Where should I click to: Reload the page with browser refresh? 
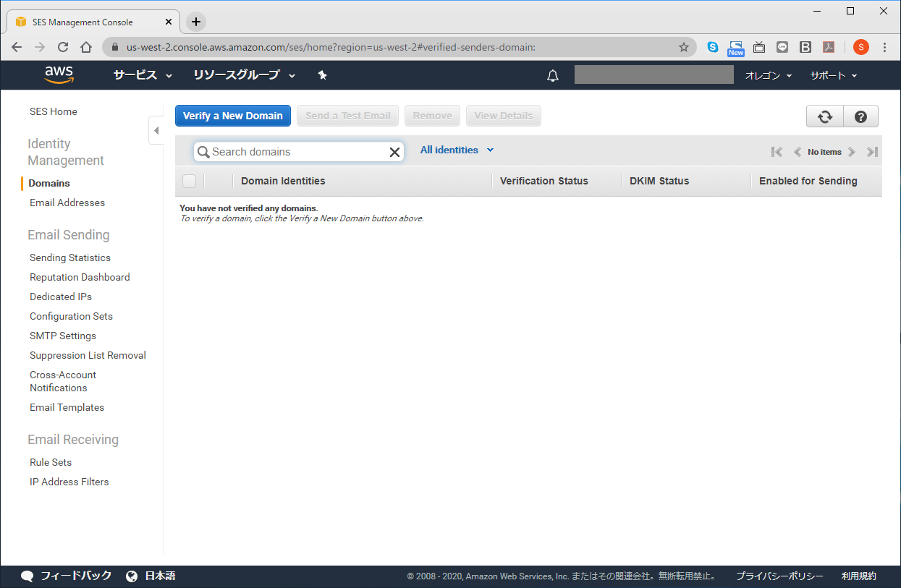(63, 47)
